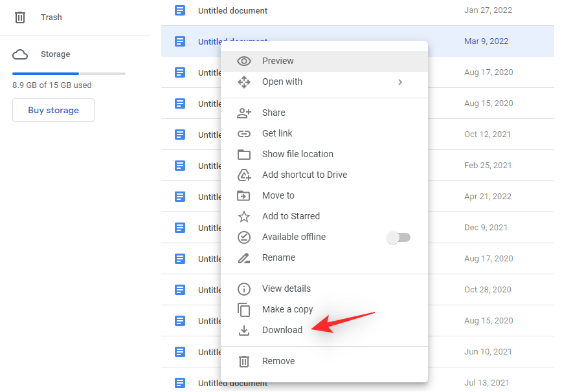Select Download from context menu
The width and height of the screenshot is (584, 392).
click(x=324, y=330)
